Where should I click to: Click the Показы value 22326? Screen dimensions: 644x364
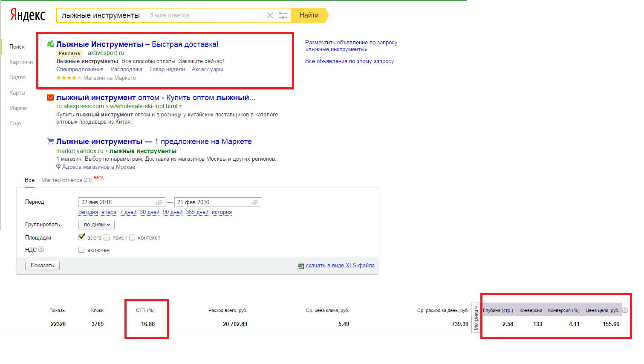click(x=58, y=324)
